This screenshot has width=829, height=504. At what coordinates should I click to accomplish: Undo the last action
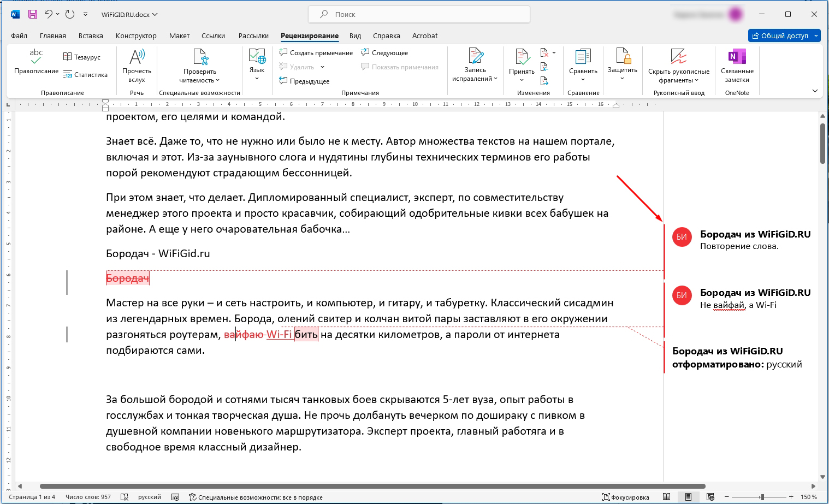click(49, 14)
